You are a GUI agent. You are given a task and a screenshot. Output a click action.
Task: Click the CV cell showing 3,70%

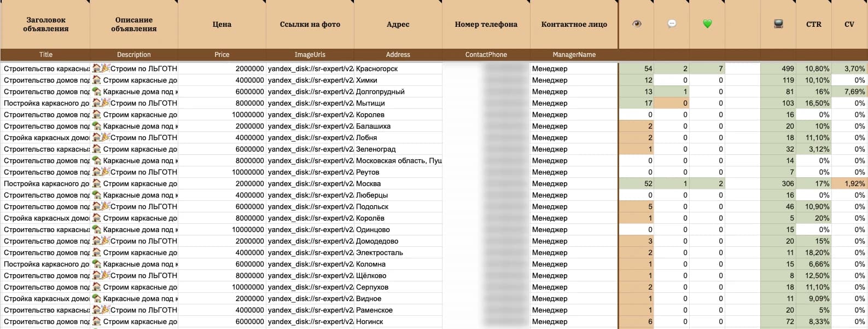(x=849, y=69)
